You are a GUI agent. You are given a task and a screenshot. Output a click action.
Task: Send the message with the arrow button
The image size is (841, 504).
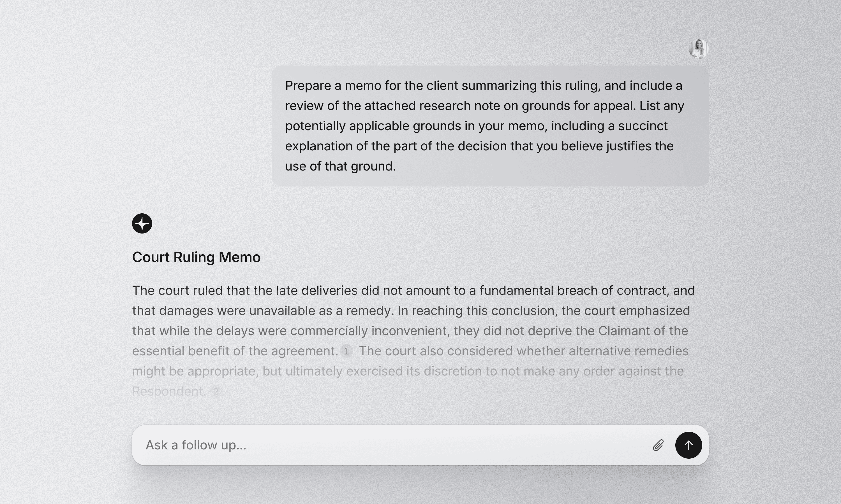[688, 445]
